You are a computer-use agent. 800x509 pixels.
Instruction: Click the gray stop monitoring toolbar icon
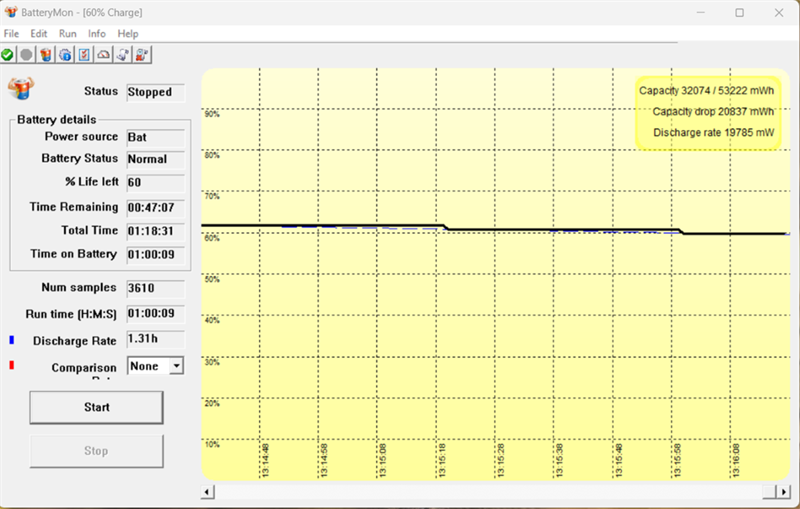coord(27,54)
